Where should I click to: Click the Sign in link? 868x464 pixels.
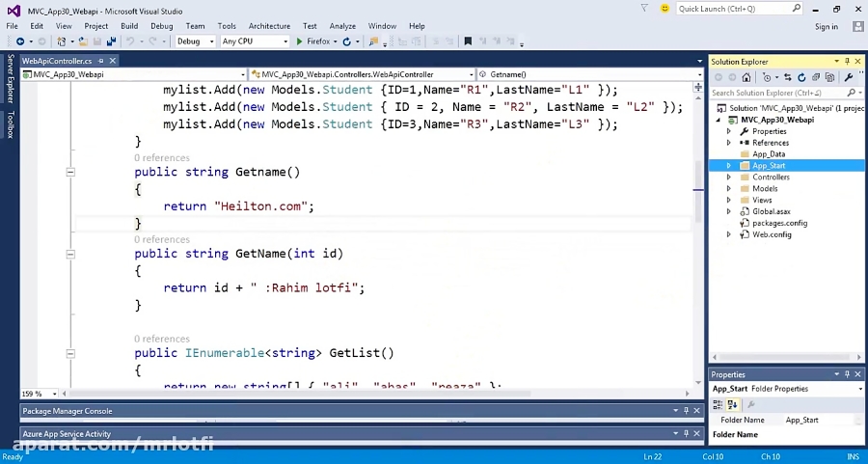pyautogui.click(x=827, y=26)
